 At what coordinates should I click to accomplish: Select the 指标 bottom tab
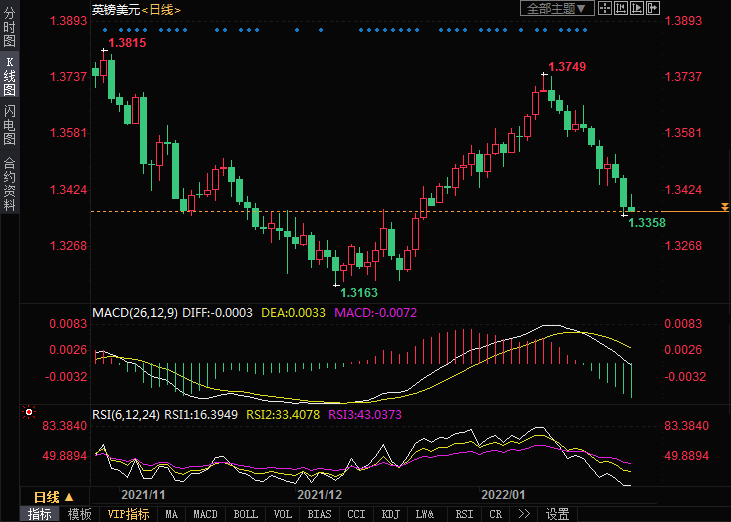[x=40, y=514]
